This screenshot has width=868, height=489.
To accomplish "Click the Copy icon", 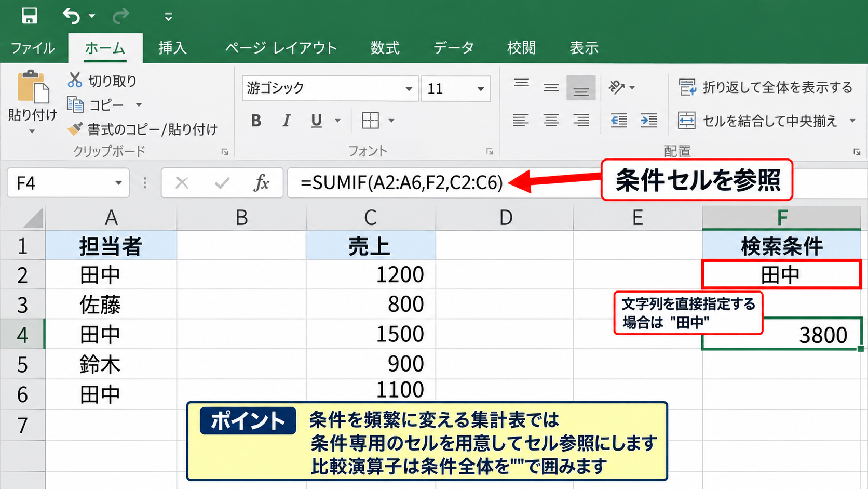I will point(75,104).
